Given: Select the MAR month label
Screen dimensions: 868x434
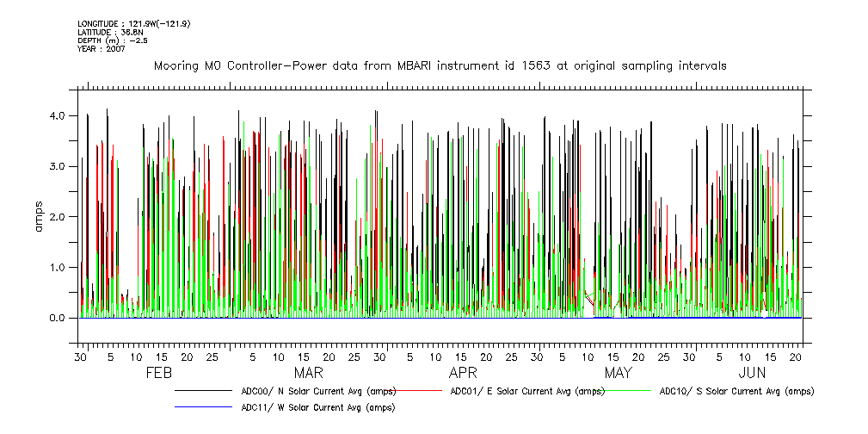Looking at the screenshot, I should tap(309, 373).
